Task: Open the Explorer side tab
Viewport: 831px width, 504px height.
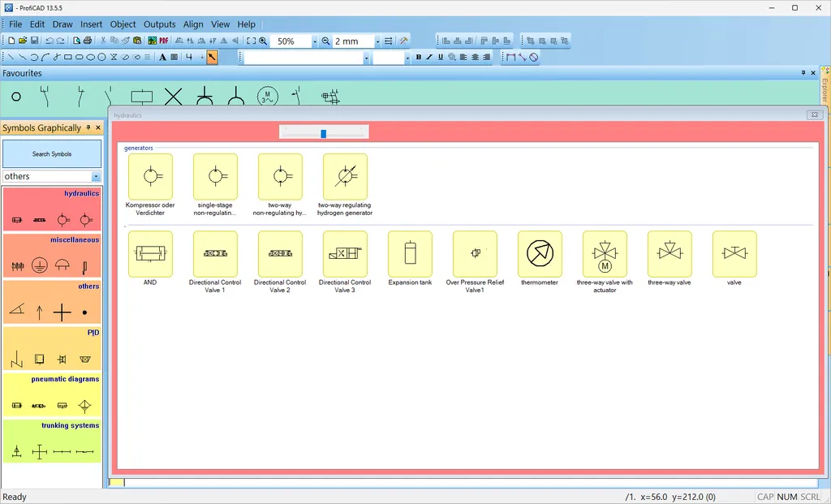Action: tap(825, 84)
